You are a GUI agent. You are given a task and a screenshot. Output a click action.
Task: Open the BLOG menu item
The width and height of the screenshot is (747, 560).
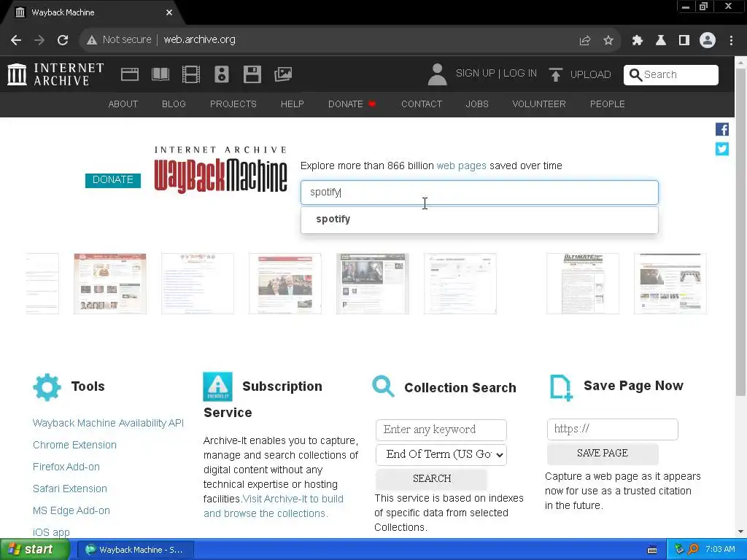[x=174, y=104]
